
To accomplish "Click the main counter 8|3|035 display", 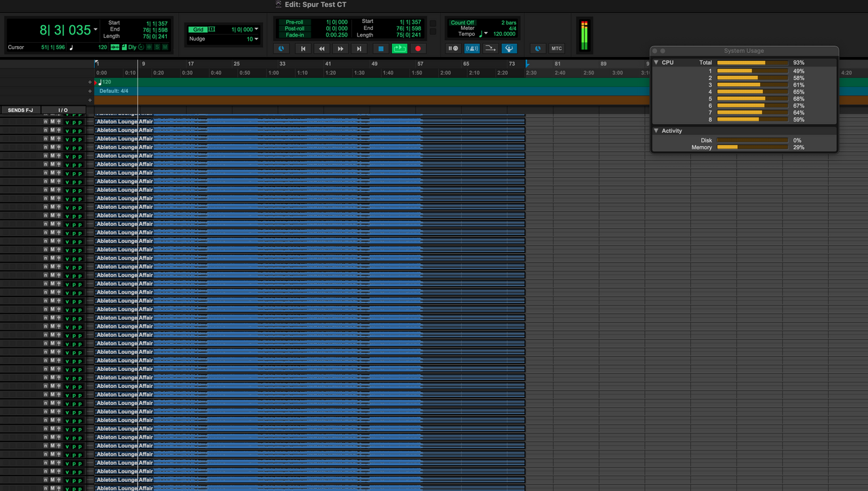I will click(x=65, y=30).
